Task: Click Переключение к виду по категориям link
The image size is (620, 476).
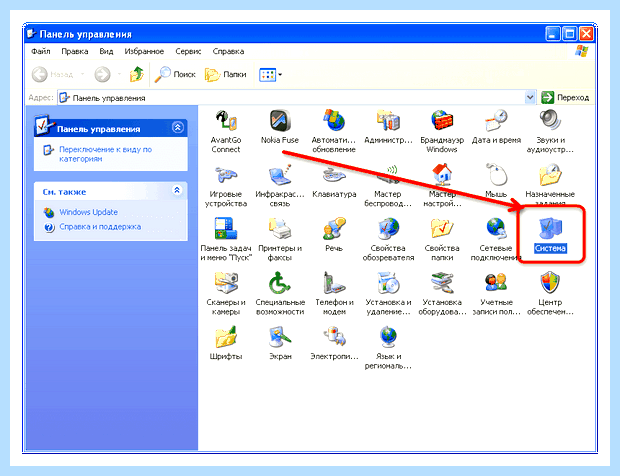Action: [x=106, y=154]
